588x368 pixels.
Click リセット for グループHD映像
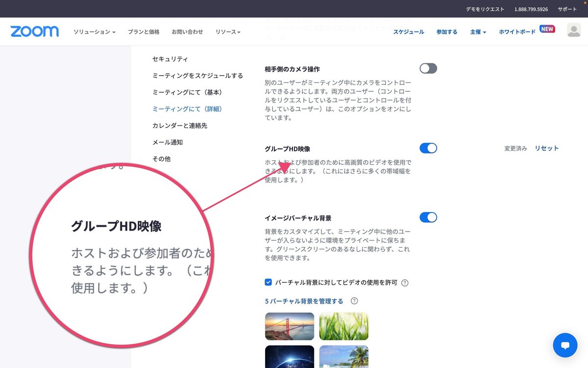coord(546,148)
